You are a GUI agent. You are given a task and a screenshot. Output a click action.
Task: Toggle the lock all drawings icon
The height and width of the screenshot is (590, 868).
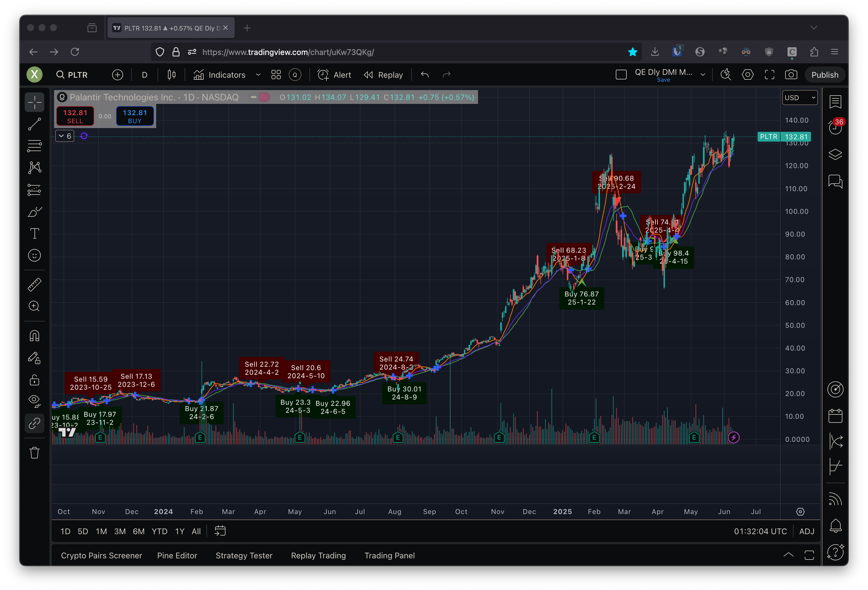click(x=34, y=380)
